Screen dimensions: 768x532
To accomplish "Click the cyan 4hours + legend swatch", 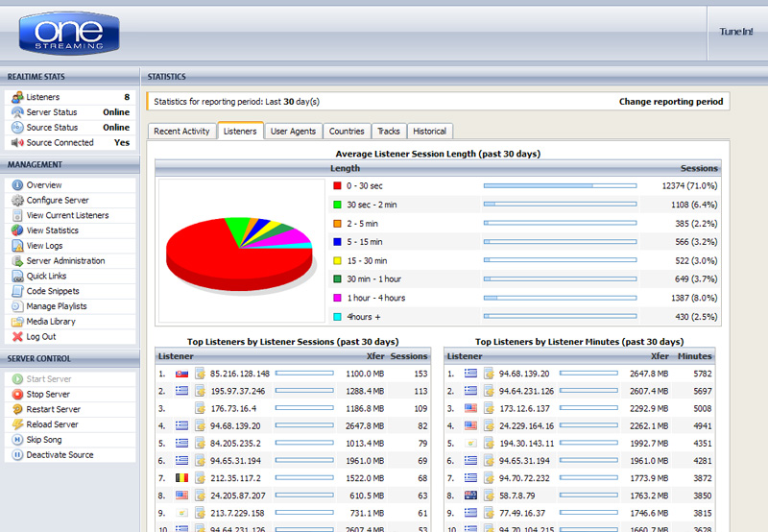I will 337,317.
